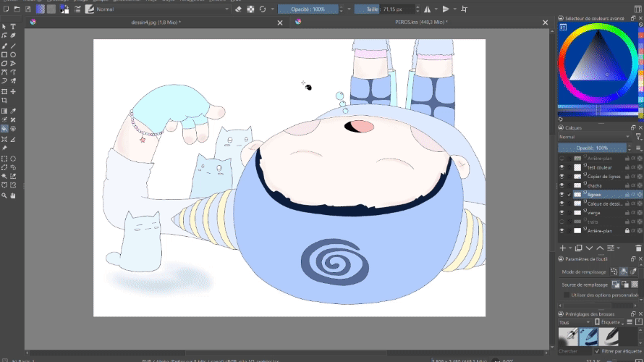Click horizontal mirror tool icon

[x=428, y=9]
